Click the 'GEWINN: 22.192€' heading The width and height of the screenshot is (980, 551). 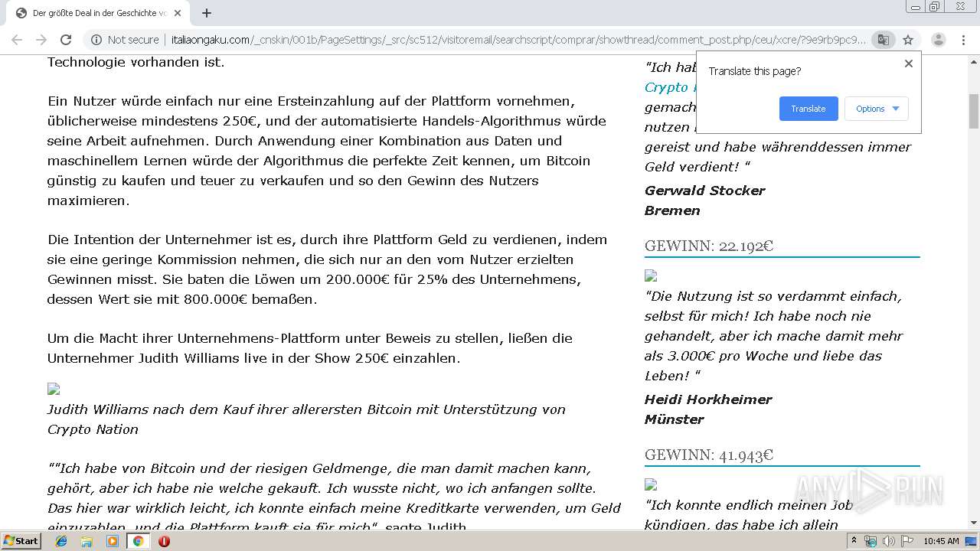click(709, 246)
